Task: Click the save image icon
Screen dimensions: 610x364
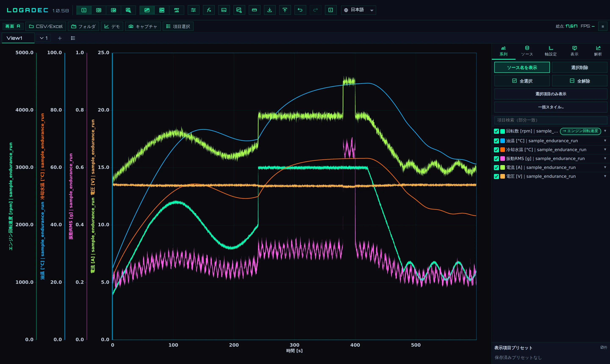Action: tap(224, 10)
